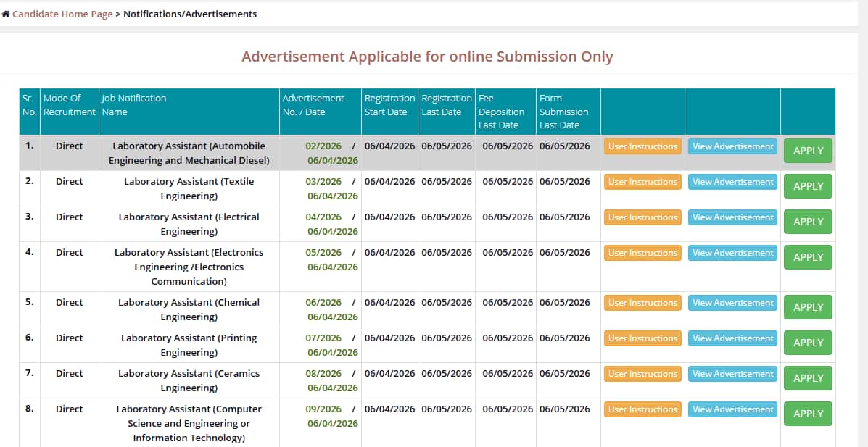Screen dimensions: 868x447
Task: View Advertisement for Textile Engineering post
Action: (x=732, y=182)
